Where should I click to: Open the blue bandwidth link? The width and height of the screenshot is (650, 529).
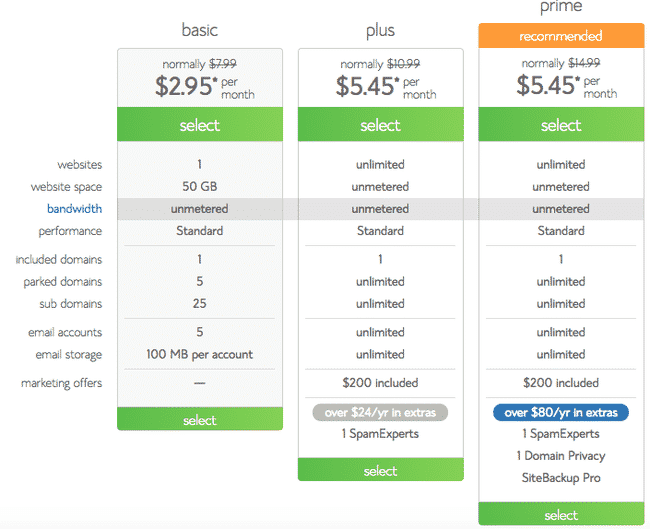coord(74,209)
